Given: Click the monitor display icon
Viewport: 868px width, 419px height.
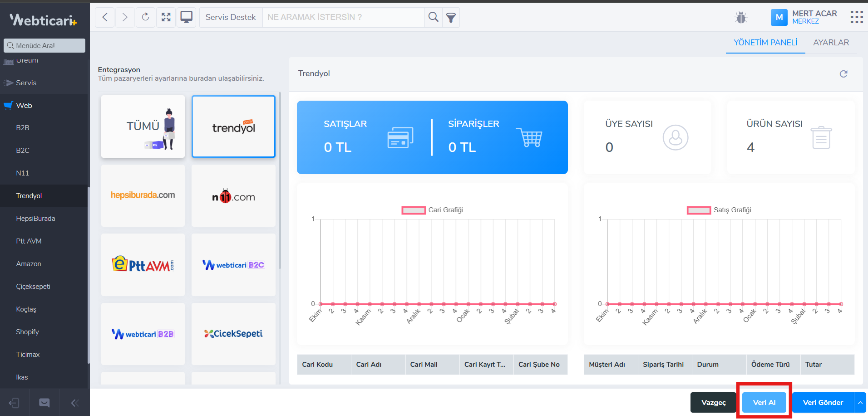Looking at the screenshot, I should tap(186, 17).
